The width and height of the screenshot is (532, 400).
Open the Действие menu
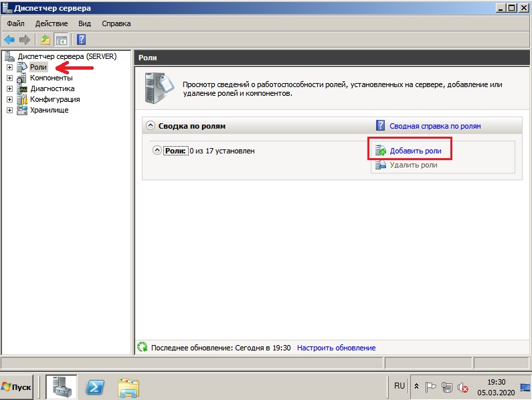pos(52,23)
